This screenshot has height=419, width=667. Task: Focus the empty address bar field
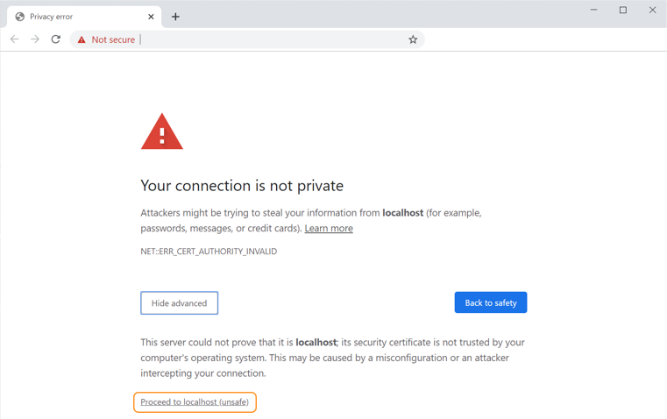[x=272, y=40]
